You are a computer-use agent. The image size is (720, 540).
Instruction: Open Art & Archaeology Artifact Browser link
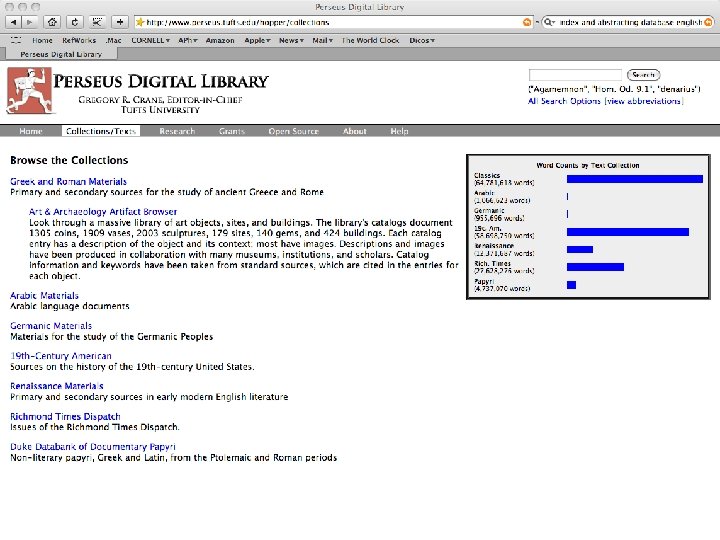coord(103,212)
